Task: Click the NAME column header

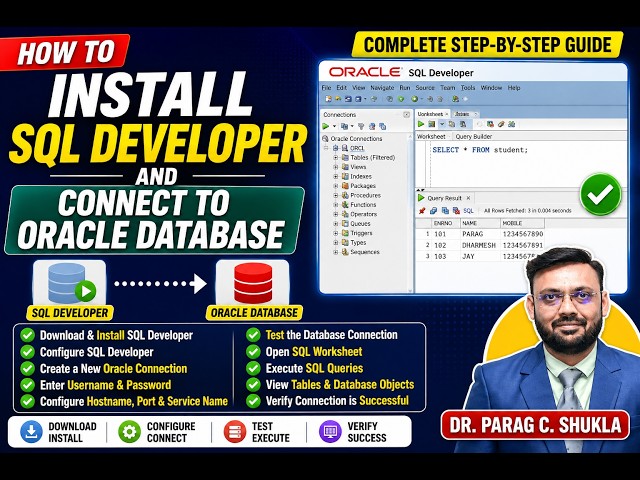Action: click(x=480, y=223)
